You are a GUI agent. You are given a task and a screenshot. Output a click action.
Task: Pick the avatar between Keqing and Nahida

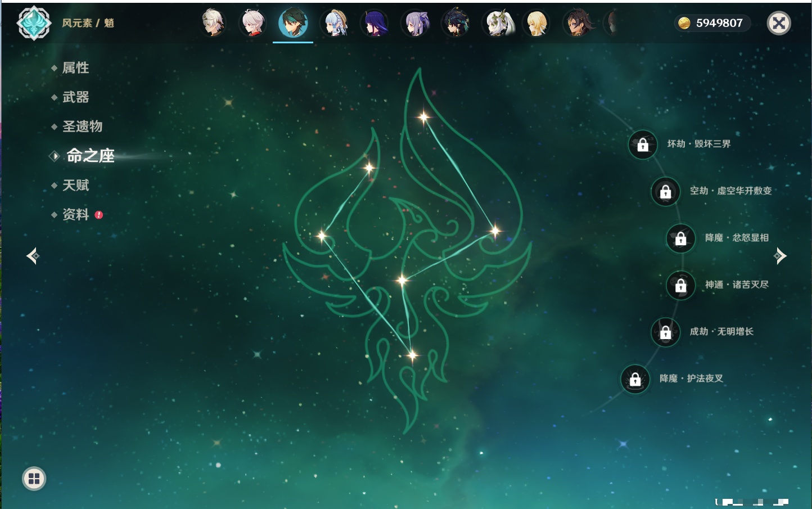click(456, 23)
